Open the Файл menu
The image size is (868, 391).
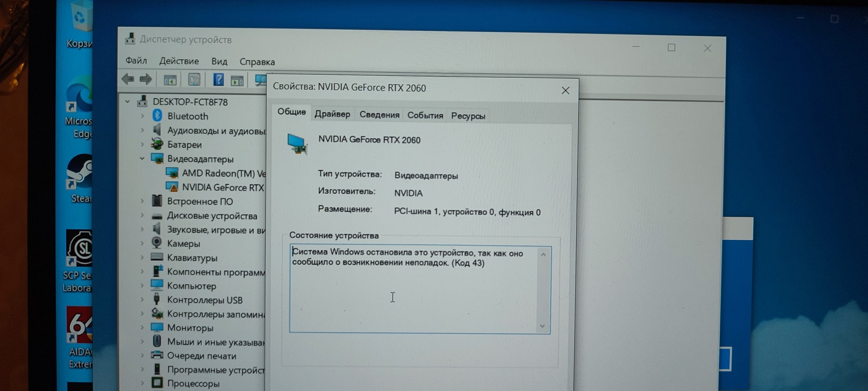click(136, 60)
